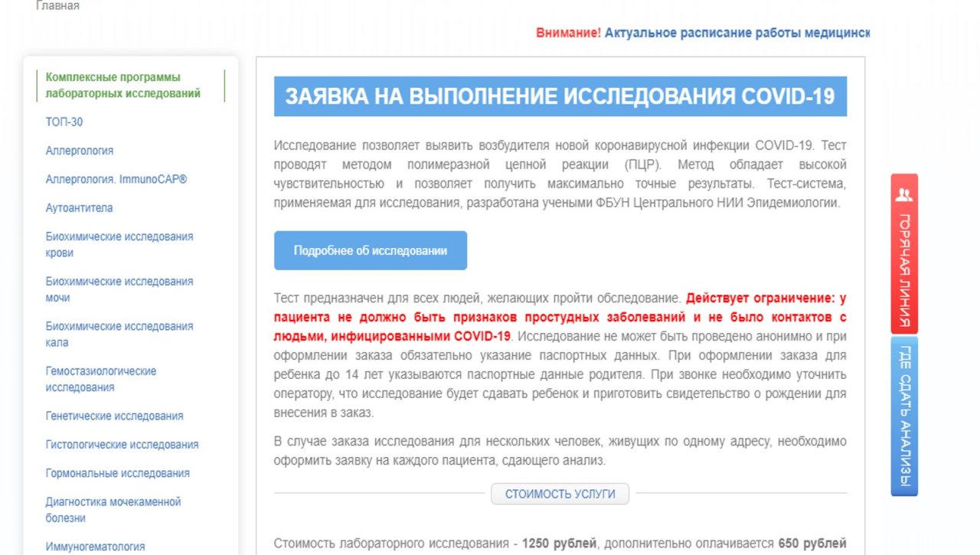This screenshot has width=980, height=555.
Task: Open the 'Аллергология' category
Action: 80,151
